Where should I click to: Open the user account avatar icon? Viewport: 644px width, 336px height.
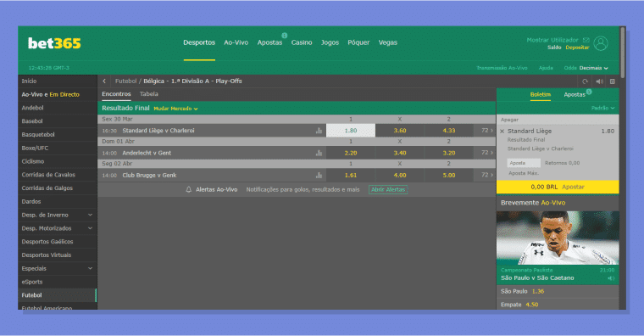point(601,43)
